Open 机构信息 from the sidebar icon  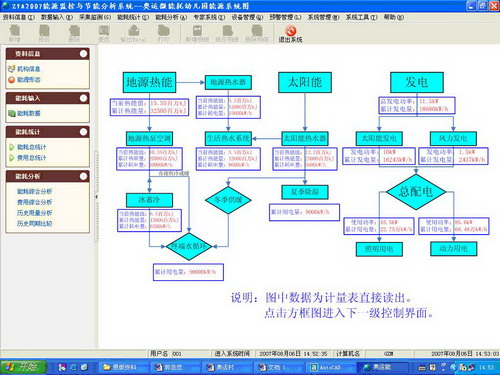pyautogui.click(x=12, y=69)
